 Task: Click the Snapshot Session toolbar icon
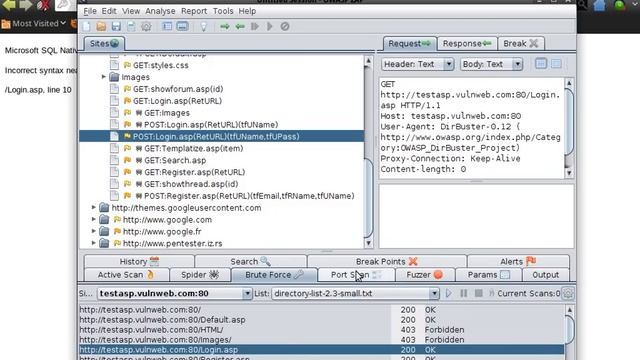[x=131, y=27]
